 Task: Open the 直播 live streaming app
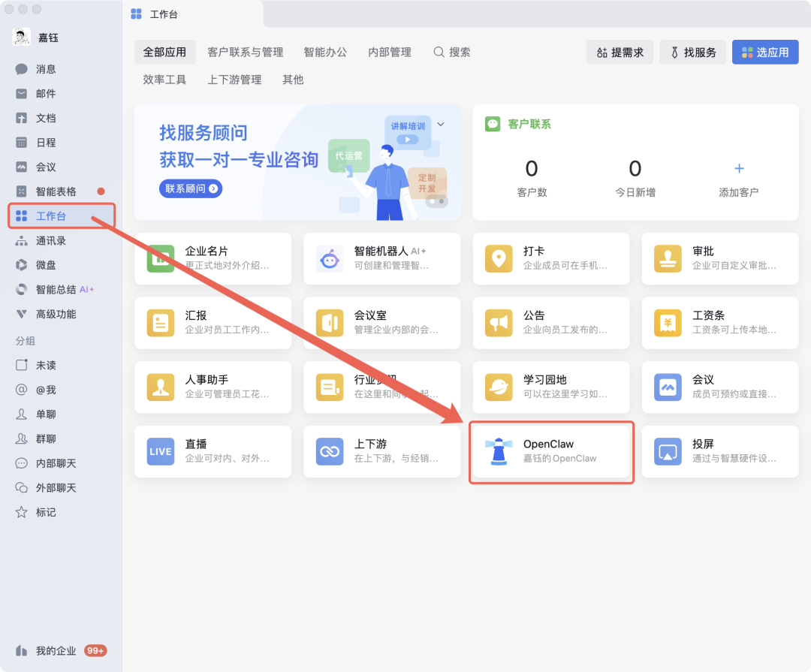point(213,451)
